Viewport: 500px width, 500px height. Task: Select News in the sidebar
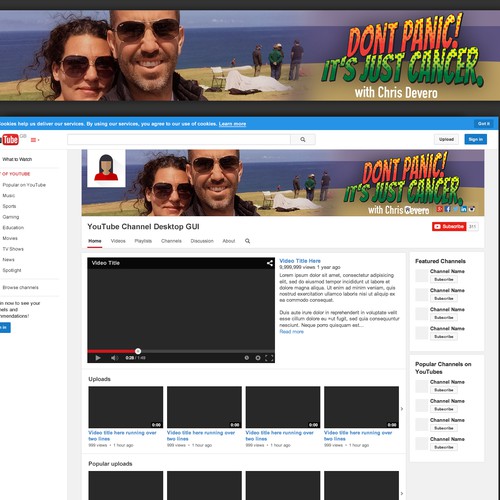pos(8,260)
